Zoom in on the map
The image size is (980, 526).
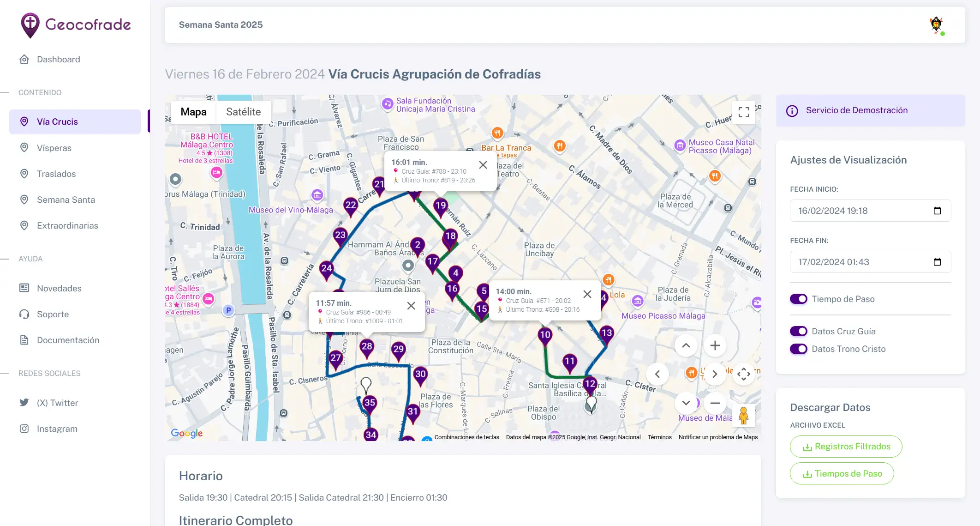(715, 345)
